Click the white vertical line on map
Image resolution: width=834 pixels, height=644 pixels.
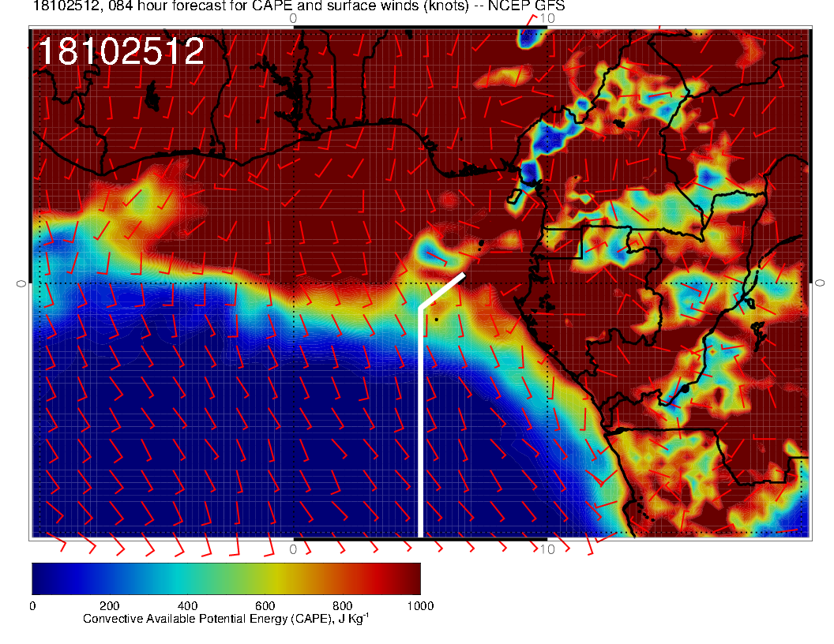[420, 418]
